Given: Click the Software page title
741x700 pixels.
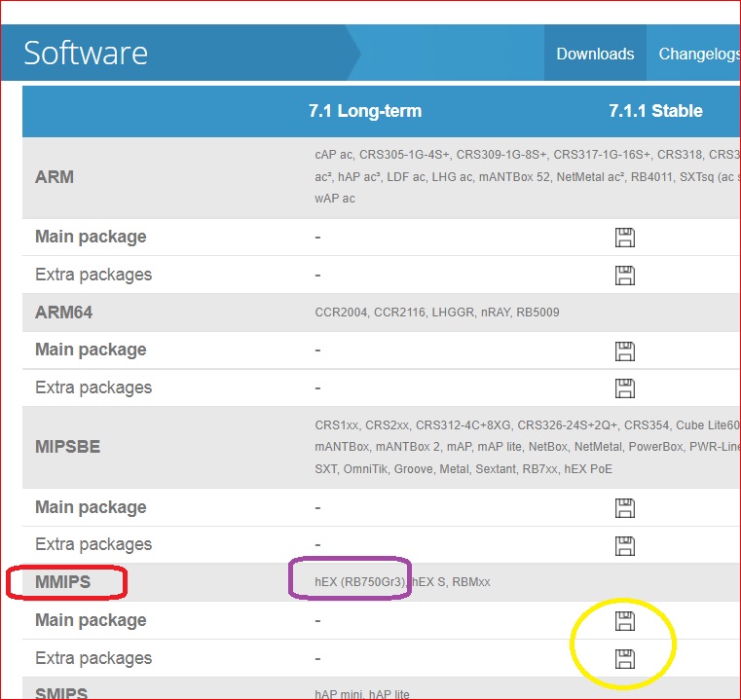Looking at the screenshot, I should [x=86, y=53].
